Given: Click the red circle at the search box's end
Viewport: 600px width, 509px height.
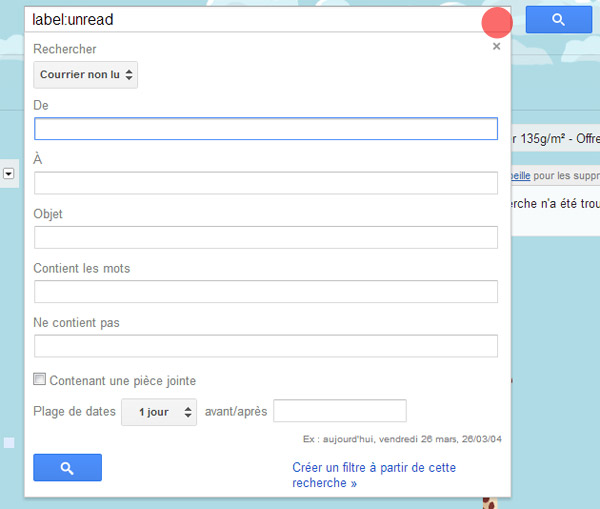Looking at the screenshot, I should coord(497,23).
